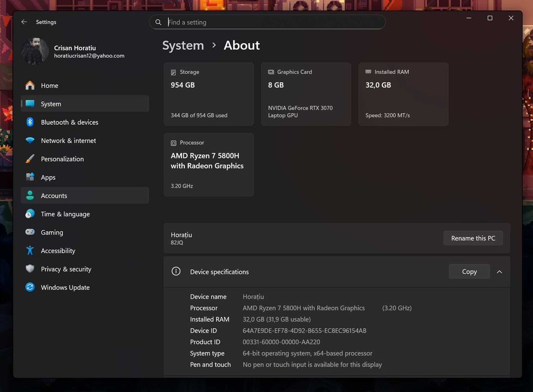Select System in the sidebar
This screenshot has width=533, height=392.
pos(85,104)
